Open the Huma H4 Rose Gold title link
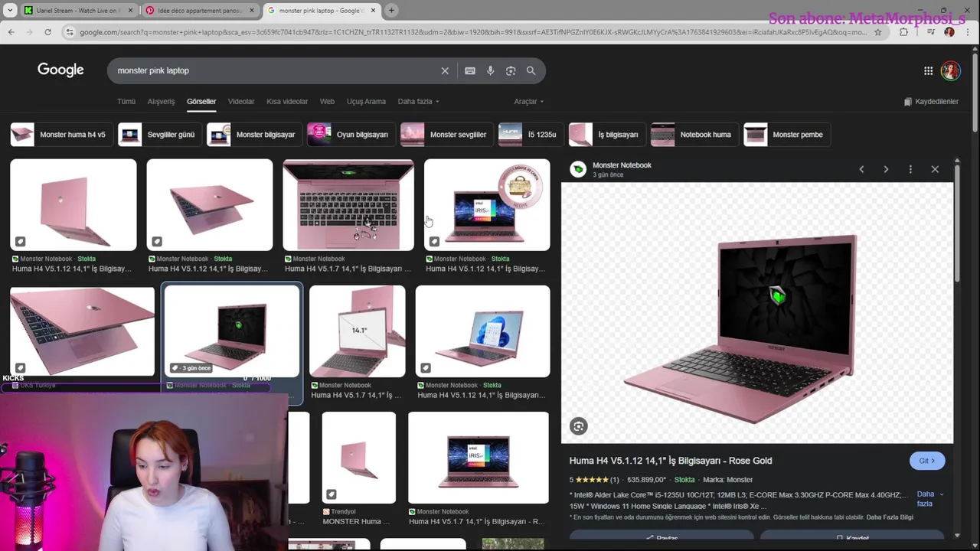The image size is (980, 551). pyautogui.click(x=671, y=461)
